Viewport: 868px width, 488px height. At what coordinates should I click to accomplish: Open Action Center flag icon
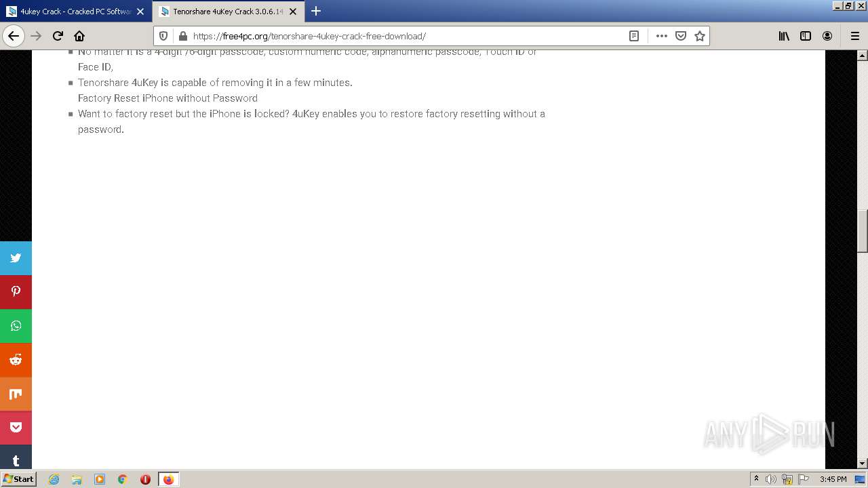tap(804, 479)
